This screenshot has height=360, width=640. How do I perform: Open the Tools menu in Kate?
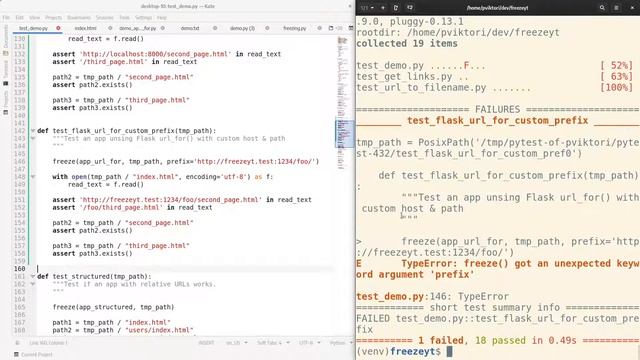coord(124,18)
